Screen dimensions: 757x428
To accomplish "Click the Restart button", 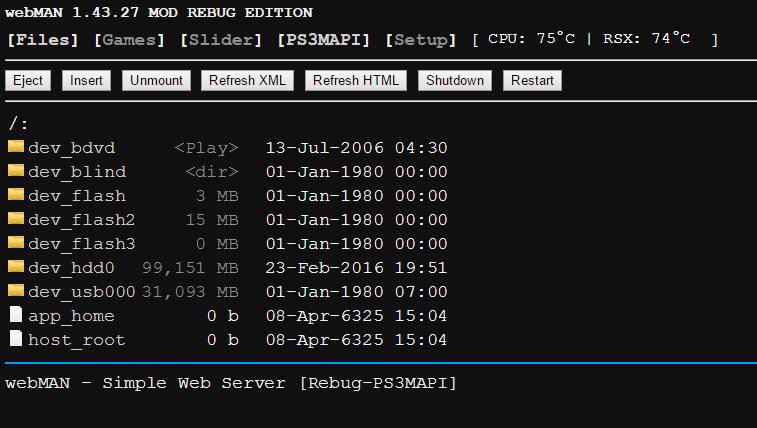I will coord(533,80).
